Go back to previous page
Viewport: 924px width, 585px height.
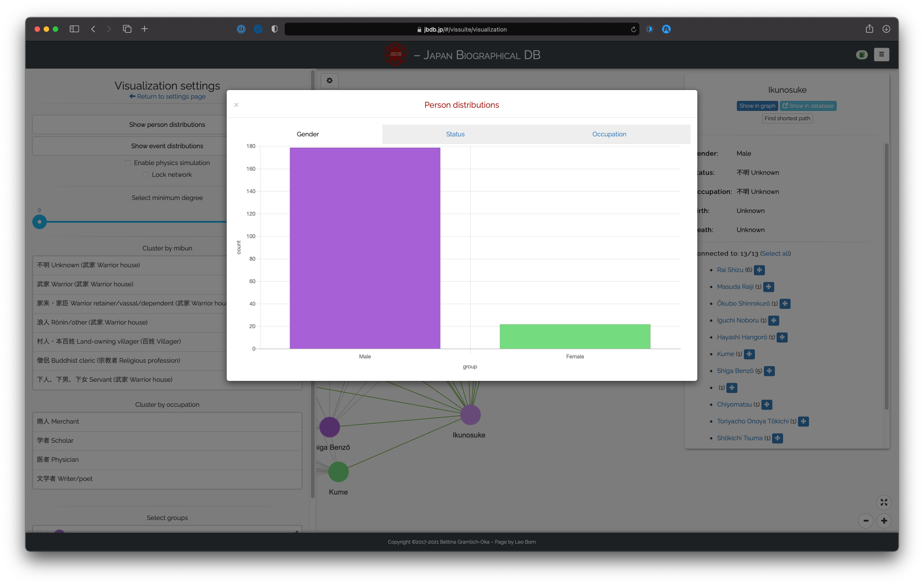click(93, 29)
